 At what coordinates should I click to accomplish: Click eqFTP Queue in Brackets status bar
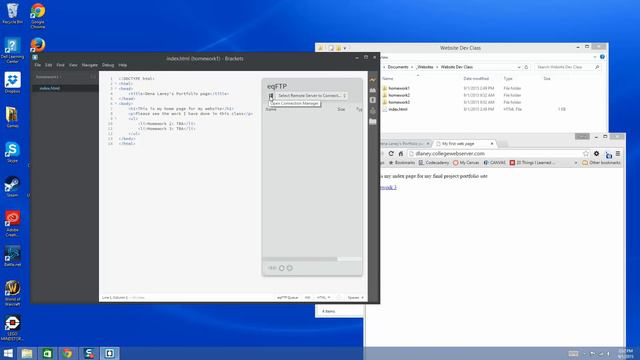tap(287, 298)
